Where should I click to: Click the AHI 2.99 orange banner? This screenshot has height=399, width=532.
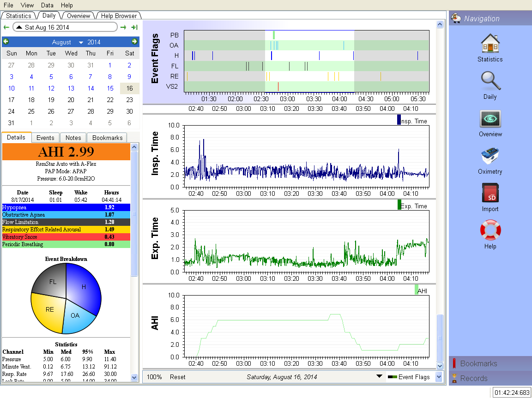(x=66, y=151)
